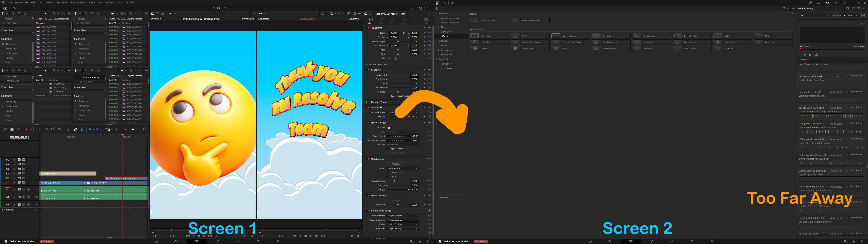Toggle the Position Lock padlock icon

(82, 129)
